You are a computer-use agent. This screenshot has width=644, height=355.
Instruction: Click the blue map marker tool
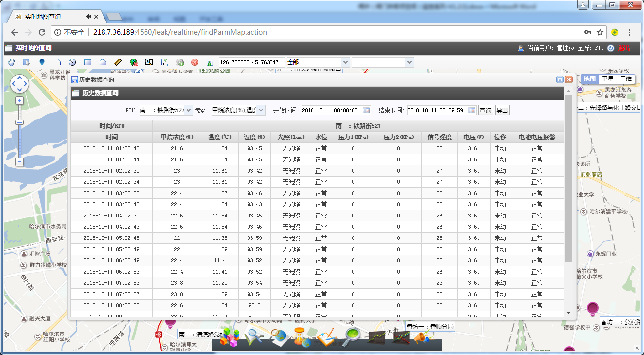click(x=42, y=62)
